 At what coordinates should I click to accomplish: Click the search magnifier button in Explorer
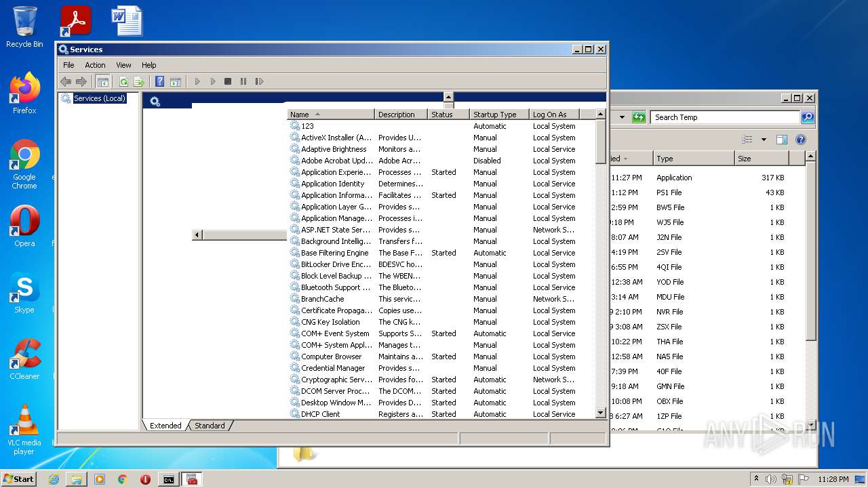click(807, 117)
